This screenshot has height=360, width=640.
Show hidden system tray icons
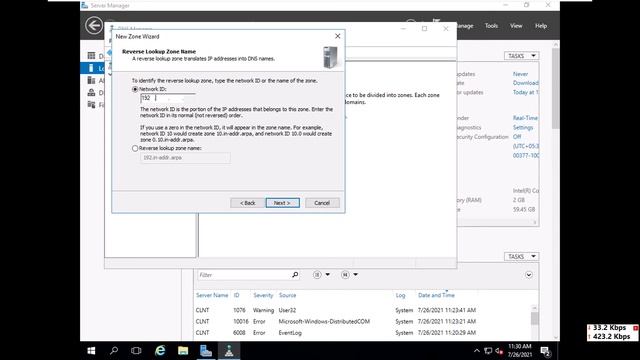(477, 351)
